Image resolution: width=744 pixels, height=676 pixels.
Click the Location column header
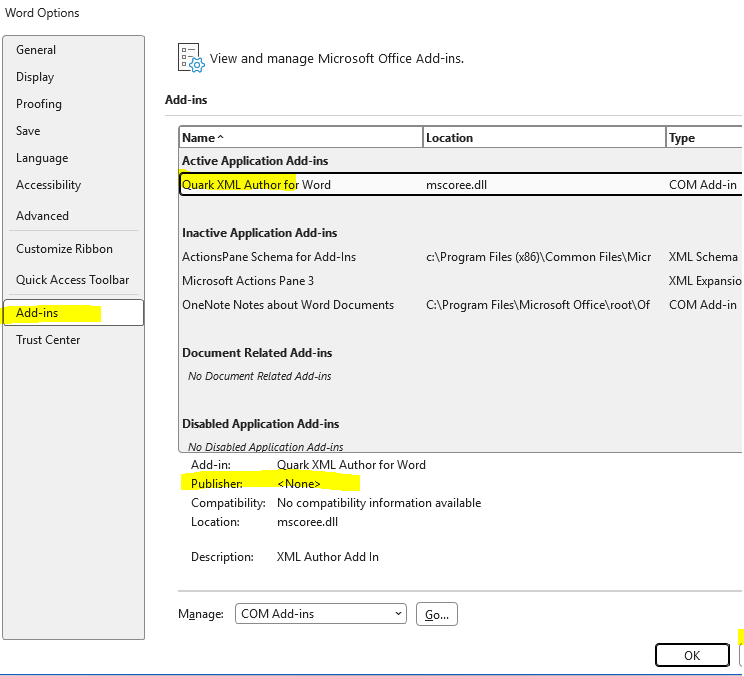[x=544, y=138]
